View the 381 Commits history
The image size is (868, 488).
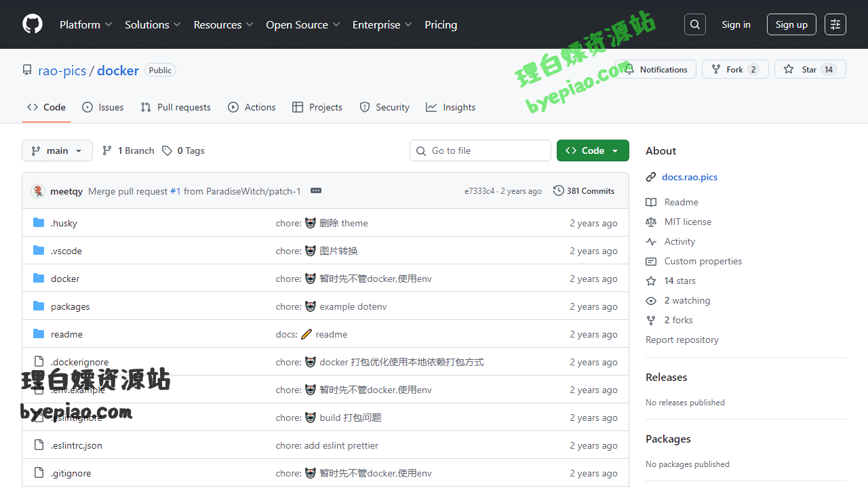click(584, 191)
